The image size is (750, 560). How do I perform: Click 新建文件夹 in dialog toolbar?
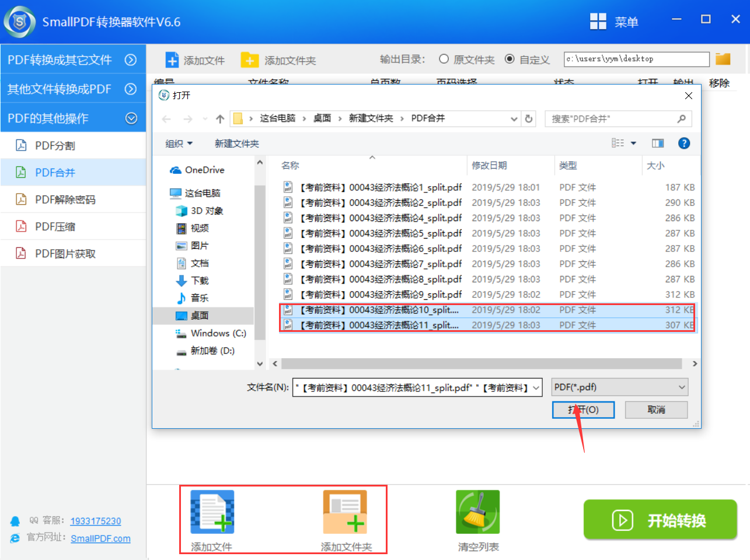(237, 143)
